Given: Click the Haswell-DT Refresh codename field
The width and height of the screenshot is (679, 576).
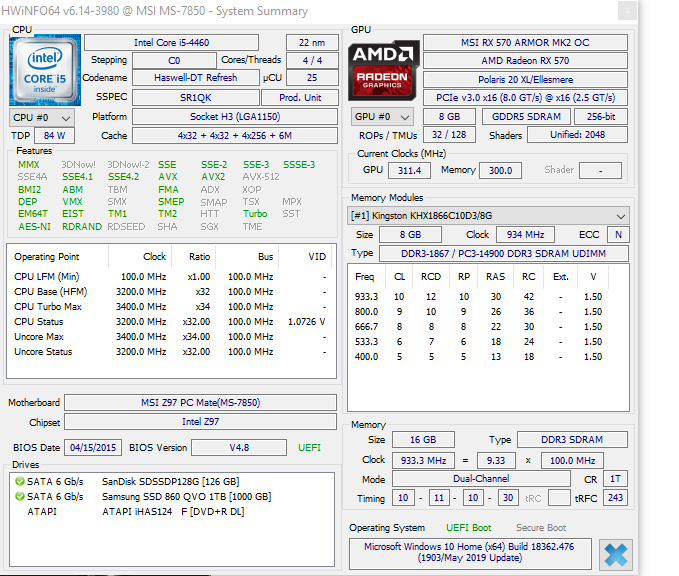Looking at the screenshot, I should point(196,78).
